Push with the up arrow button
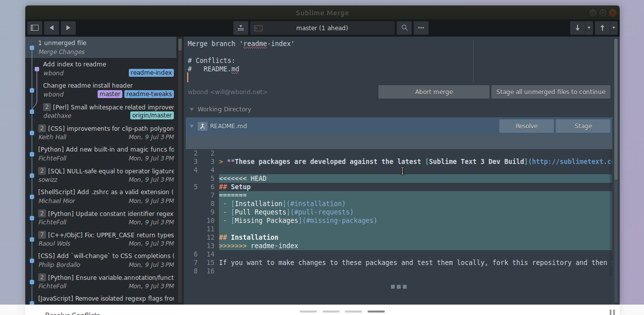 pos(602,28)
